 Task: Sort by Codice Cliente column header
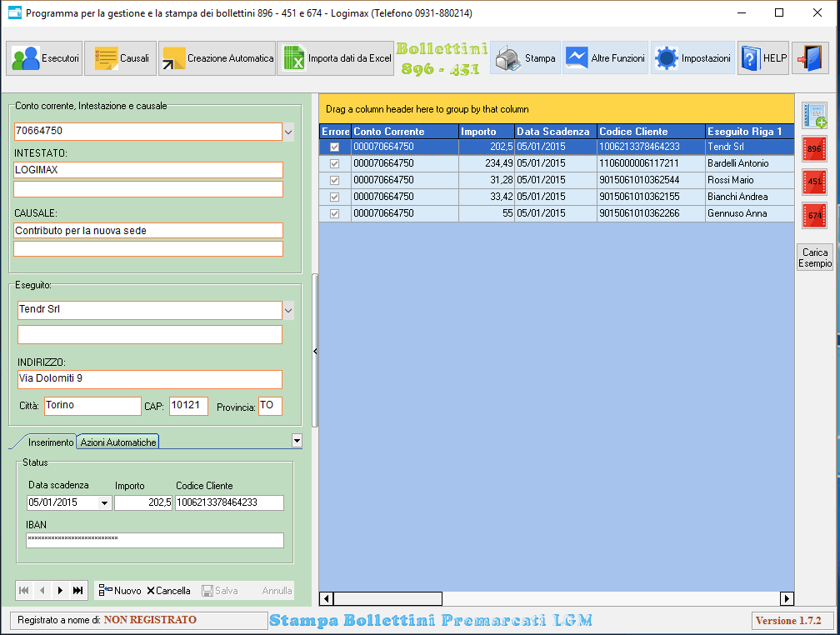point(651,132)
